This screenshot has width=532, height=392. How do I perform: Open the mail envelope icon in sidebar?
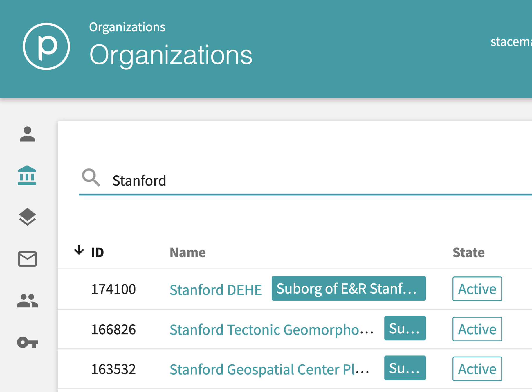tap(27, 259)
